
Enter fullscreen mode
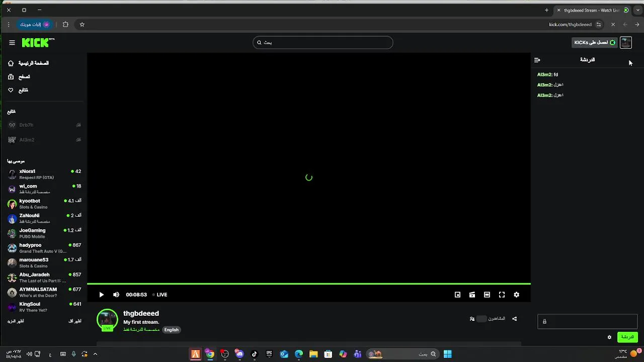click(502, 295)
